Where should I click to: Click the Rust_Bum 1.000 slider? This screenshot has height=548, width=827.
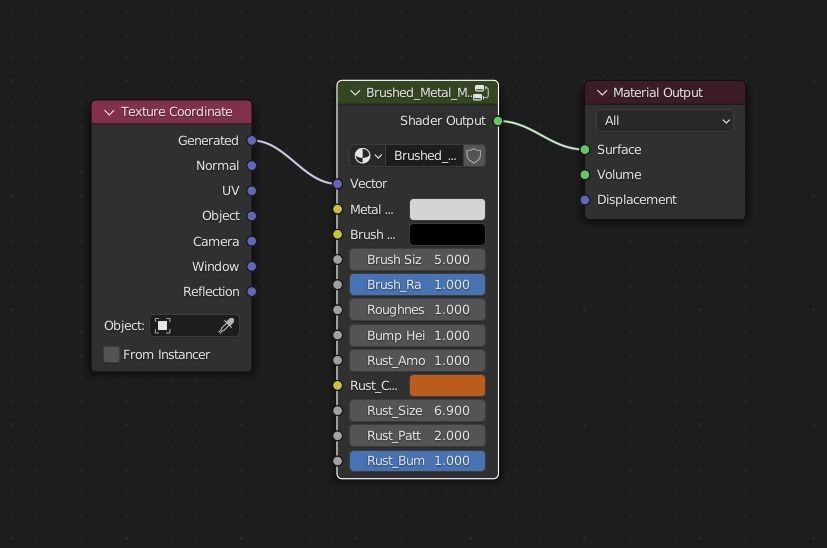(417, 460)
